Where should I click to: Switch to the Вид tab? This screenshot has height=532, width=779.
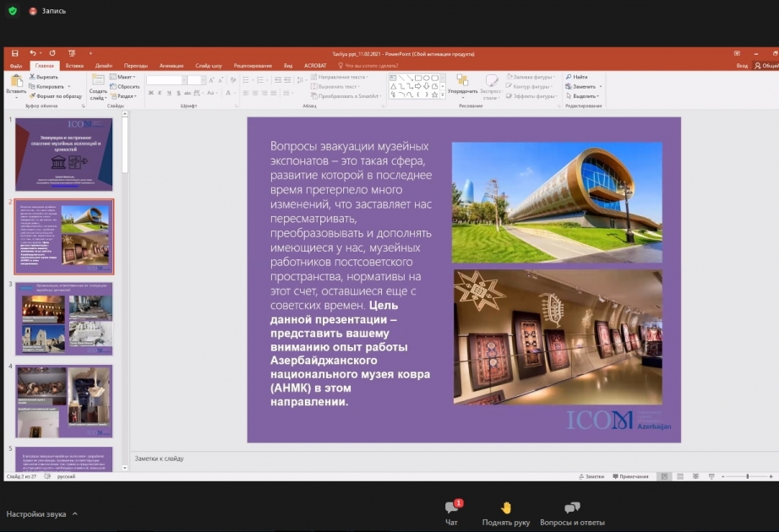[x=288, y=66]
